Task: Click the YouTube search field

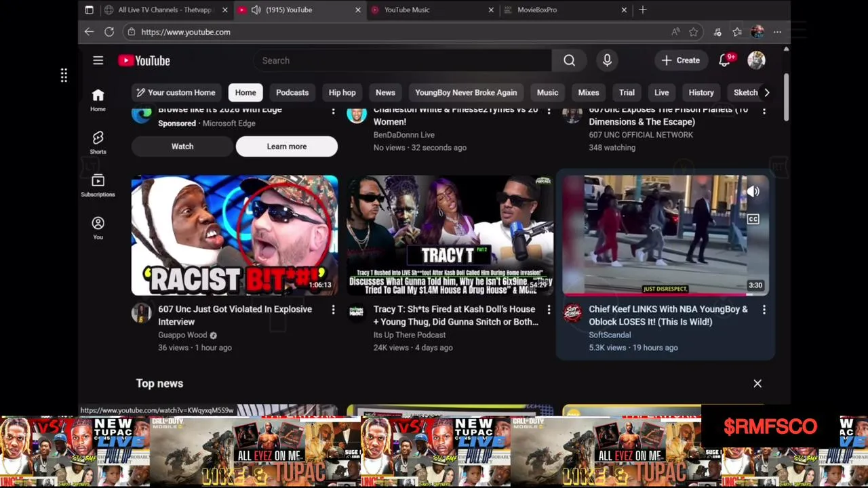Action: tap(403, 60)
